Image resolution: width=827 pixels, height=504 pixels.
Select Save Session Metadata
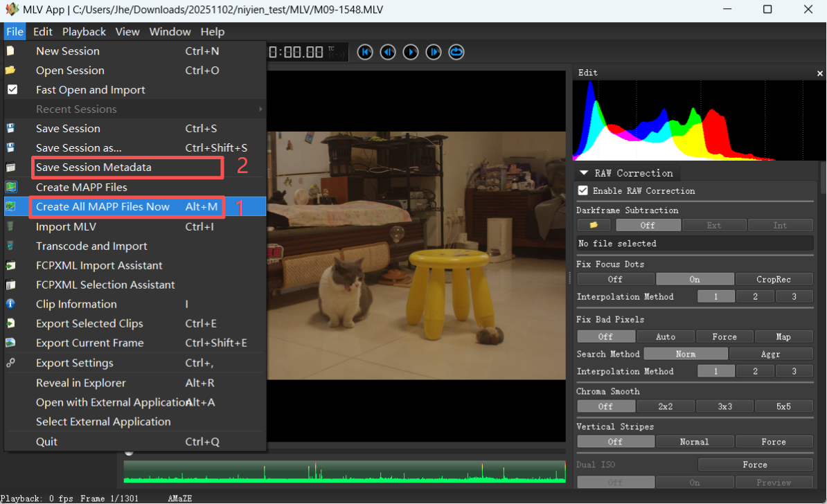coord(94,168)
